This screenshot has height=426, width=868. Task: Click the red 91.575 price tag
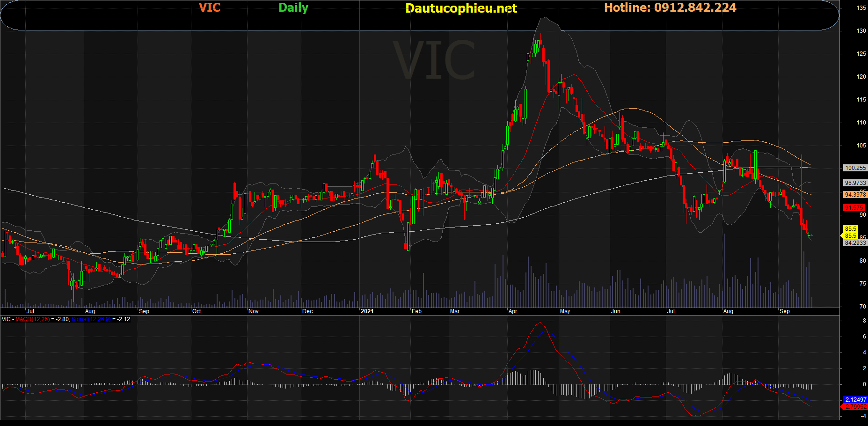pyautogui.click(x=854, y=208)
